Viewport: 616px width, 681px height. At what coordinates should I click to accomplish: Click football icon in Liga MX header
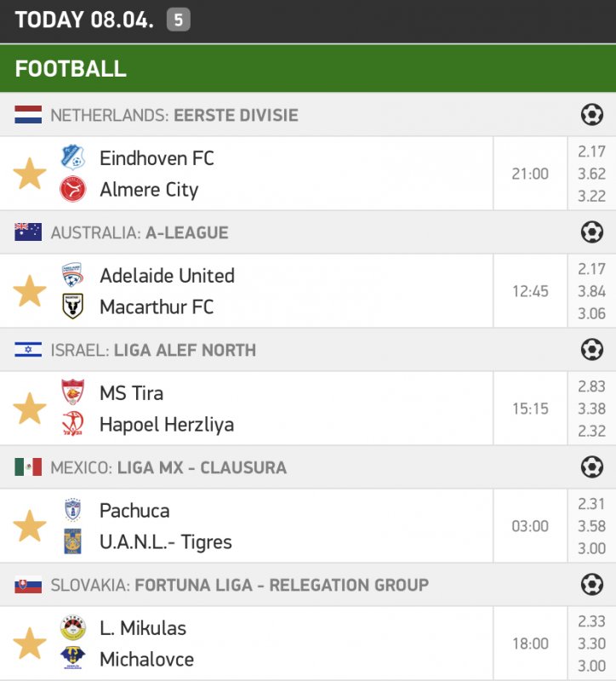591,466
